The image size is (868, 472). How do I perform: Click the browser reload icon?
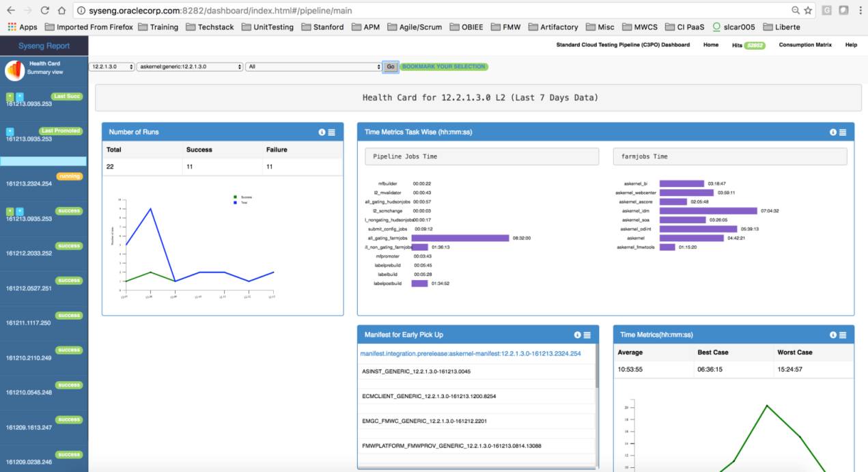click(45, 10)
